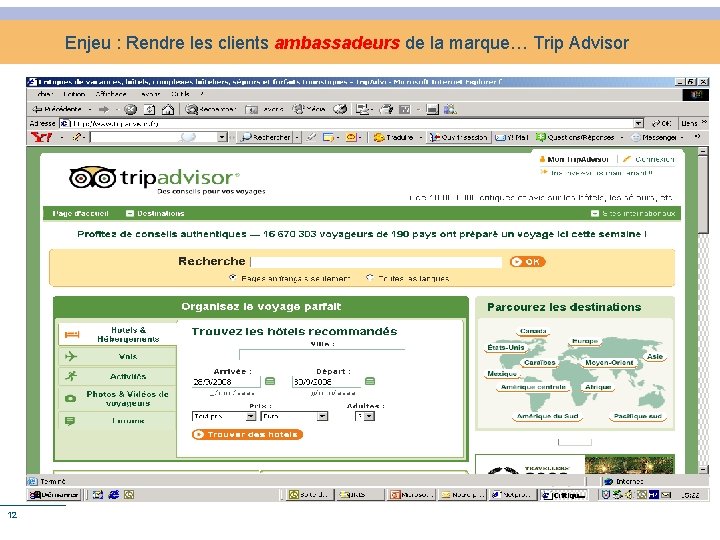Go back with the Précédente button

[58, 109]
